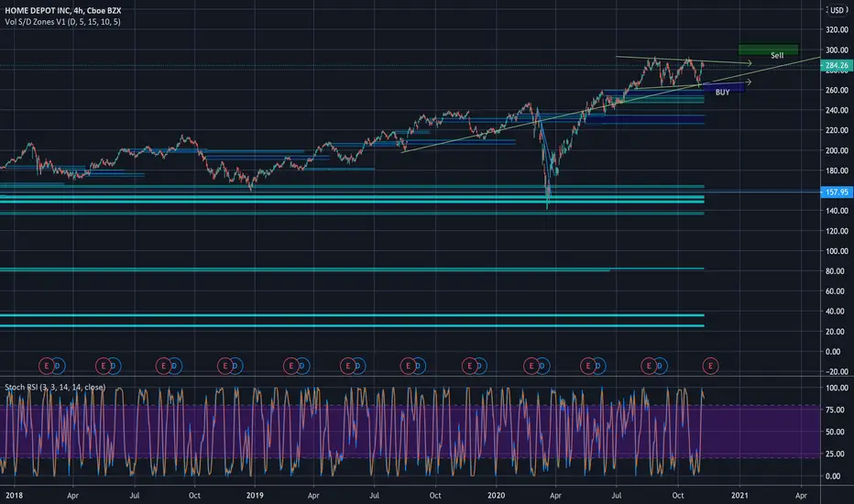Open the March 2020 dividend marker
This screenshot has width=854, height=504.
point(543,366)
